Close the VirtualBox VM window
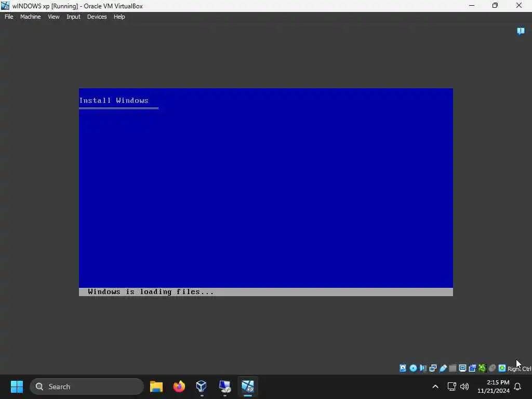 519,5
